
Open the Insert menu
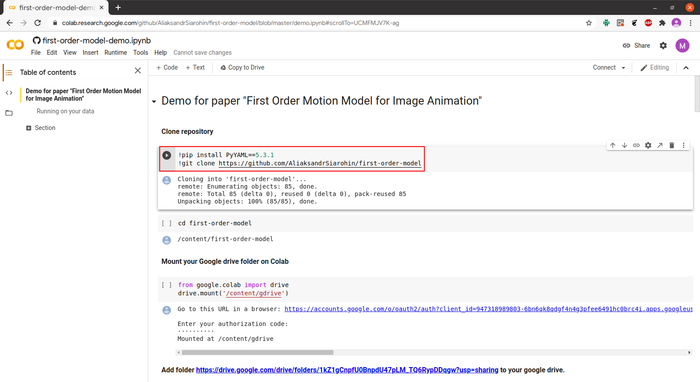[90, 53]
